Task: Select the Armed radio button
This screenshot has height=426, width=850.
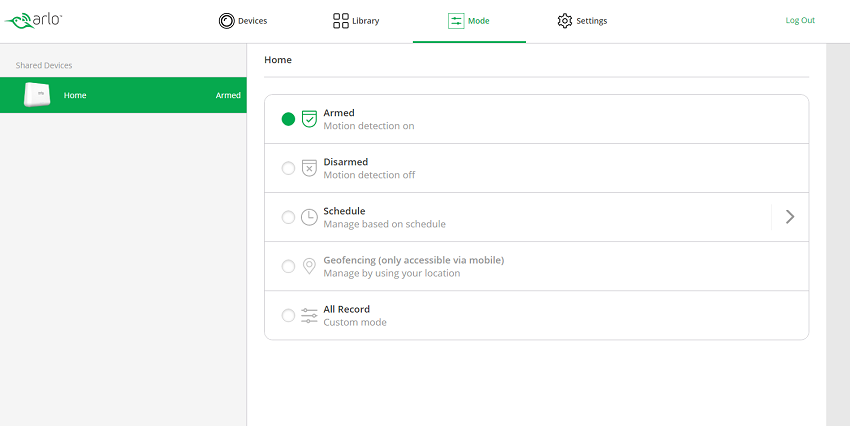Action: click(x=288, y=119)
